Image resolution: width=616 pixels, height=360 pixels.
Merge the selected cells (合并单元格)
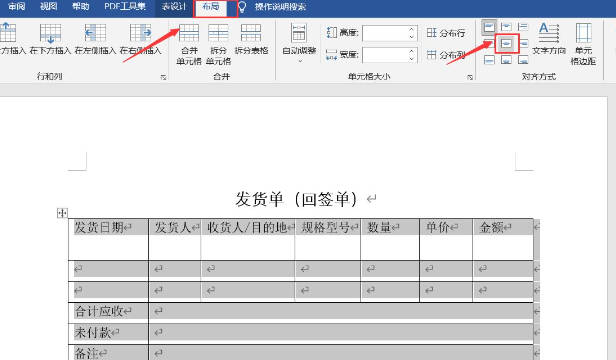point(189,44)
